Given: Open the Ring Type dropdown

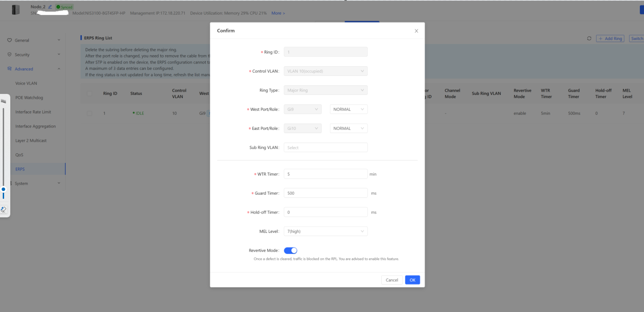Looking at the screenshot, I should coord(325,90).
